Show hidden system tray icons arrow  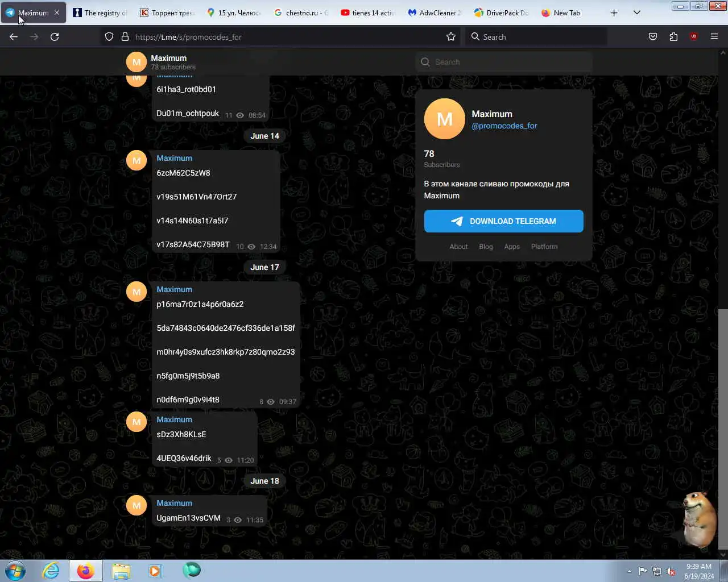[629, 571]
